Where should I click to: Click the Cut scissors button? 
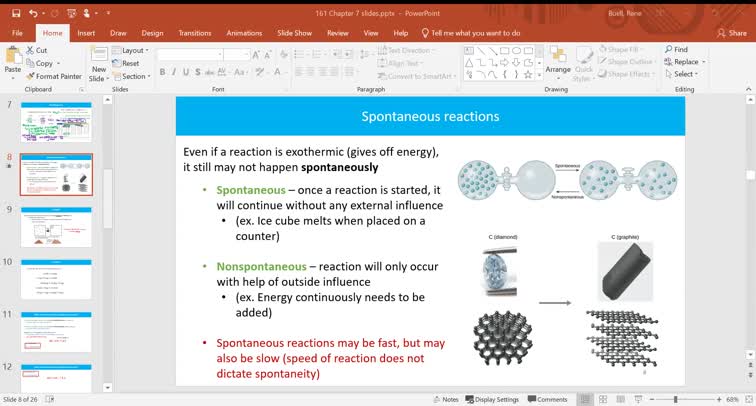(x=36, y=50)
